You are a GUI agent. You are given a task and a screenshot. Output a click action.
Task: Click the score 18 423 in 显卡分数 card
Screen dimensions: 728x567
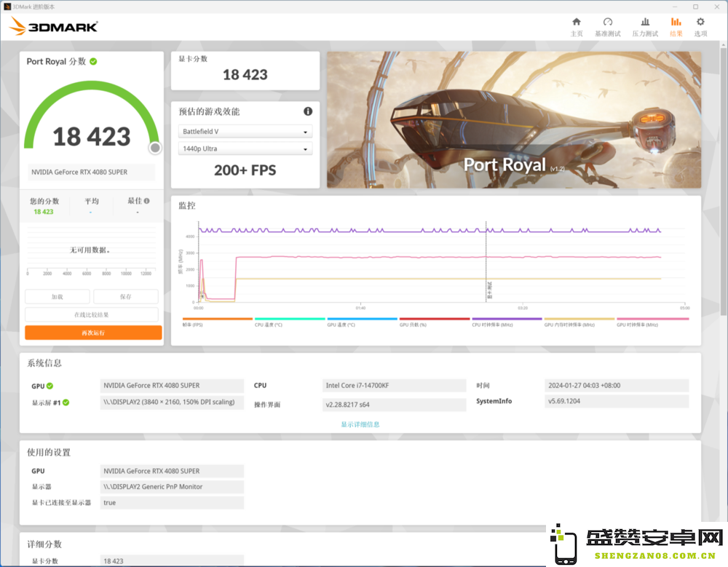pos(245,75)
